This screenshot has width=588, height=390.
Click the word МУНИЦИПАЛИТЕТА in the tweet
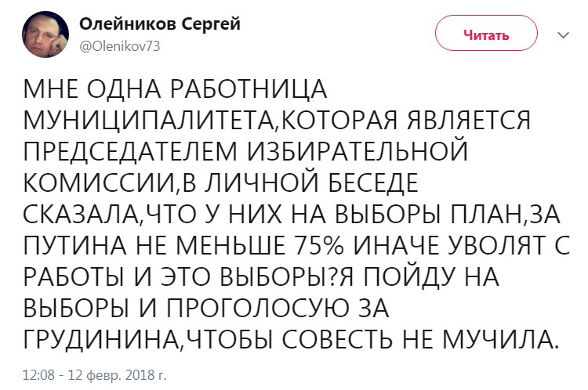[x=149, y=121]
